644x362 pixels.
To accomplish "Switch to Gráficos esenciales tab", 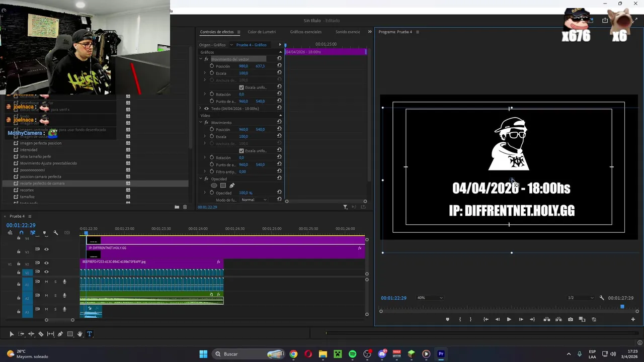I will click(x=305, y=32).
